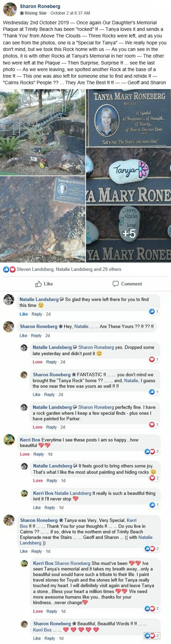Viewport: 171px width, 644px height.
Task: Click the Rising Star badge icon under the author name
Action: (x=22, y=13)
